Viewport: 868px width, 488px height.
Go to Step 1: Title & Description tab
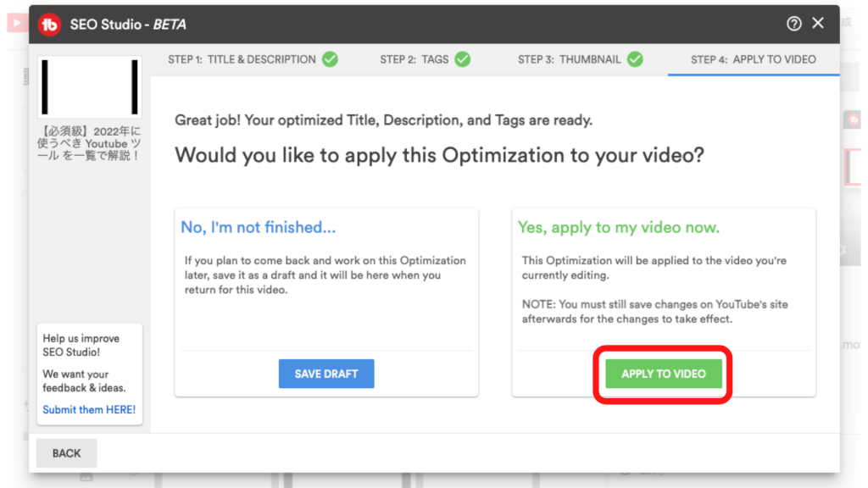point(253,59)
